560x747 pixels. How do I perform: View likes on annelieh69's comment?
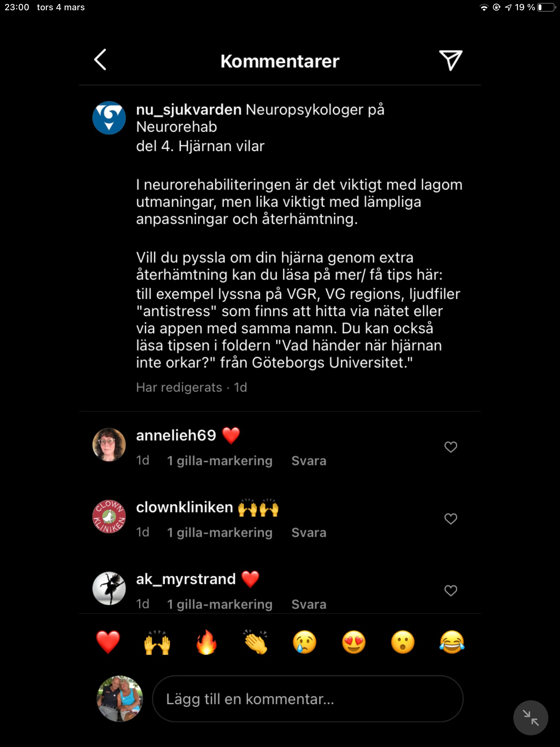pos(219,461)
